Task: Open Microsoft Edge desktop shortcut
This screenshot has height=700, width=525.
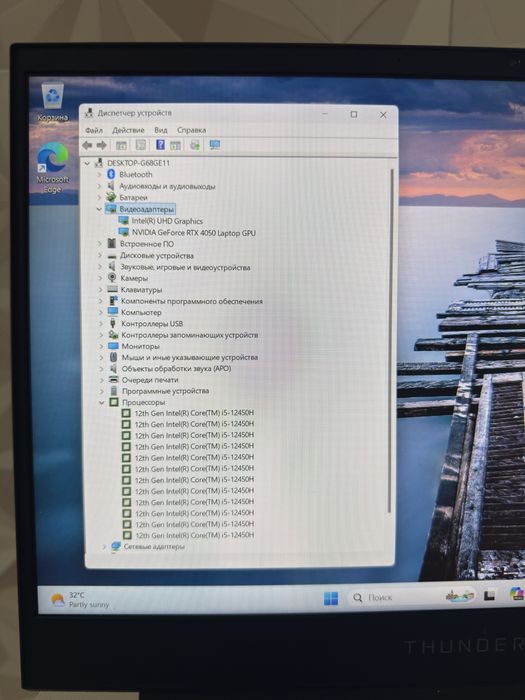Action: 53,167
